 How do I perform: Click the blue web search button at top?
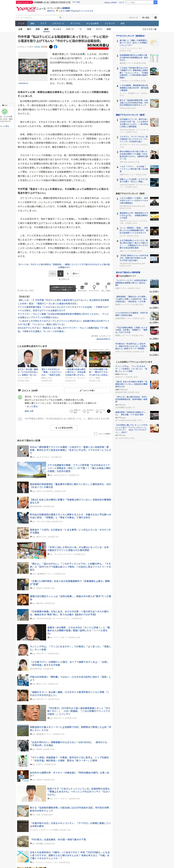(x=155, y=2)
